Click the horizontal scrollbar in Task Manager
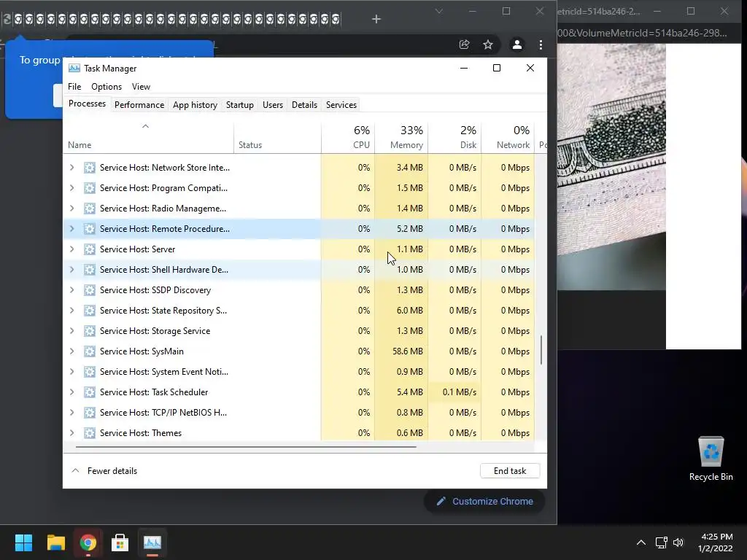 (246, 447)
